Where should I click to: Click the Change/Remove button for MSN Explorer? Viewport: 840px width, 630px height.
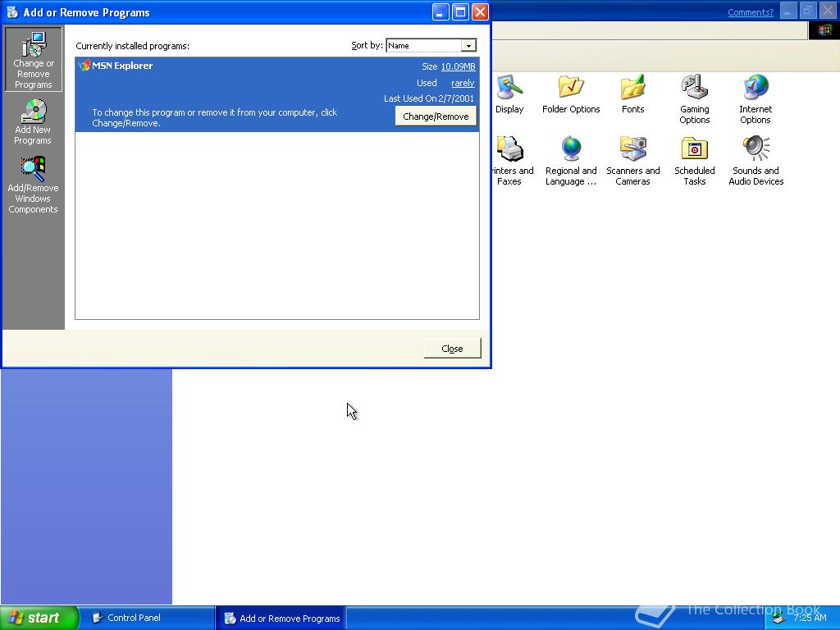coord(436,116)
